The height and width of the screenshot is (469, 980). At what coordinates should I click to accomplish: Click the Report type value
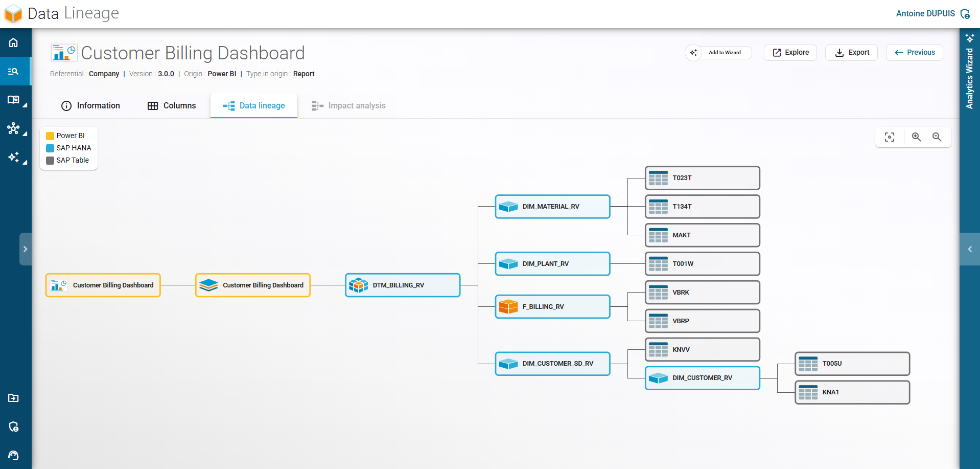click(x=304, y=74)
